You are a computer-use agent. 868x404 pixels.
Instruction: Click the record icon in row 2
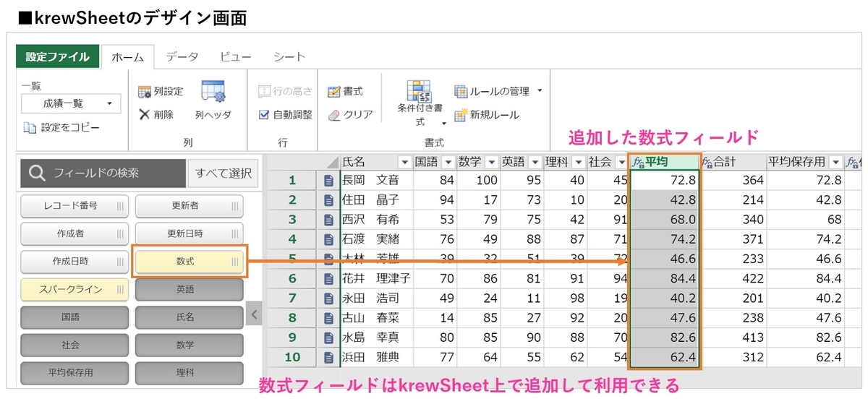330,199
